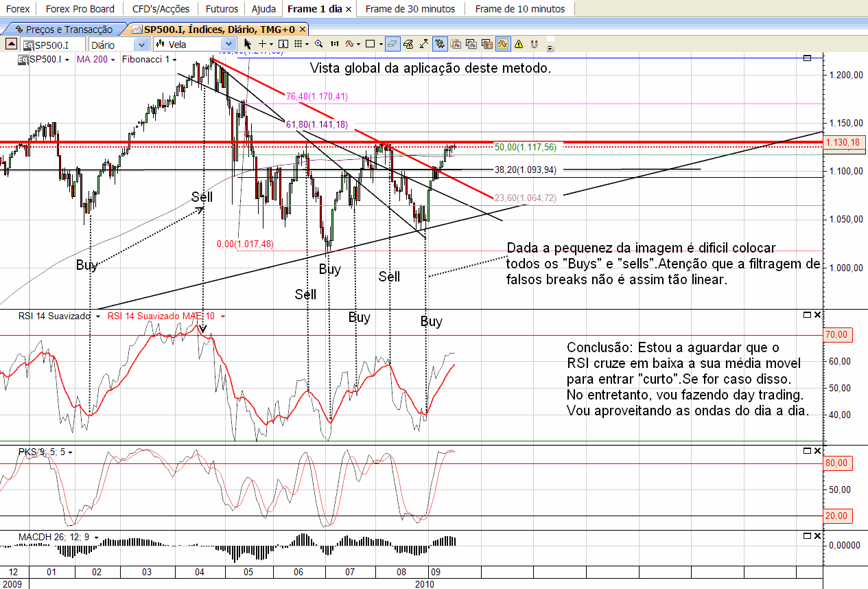Open the CFD's/Acções tab
This screenshot has height=589, width=868.
(x=161, y=8)
